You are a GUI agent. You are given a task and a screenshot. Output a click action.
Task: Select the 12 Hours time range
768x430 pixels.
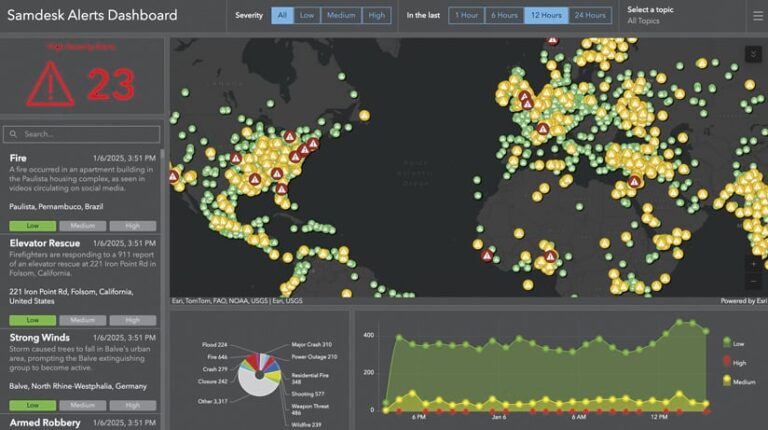[x=546, y=15]
